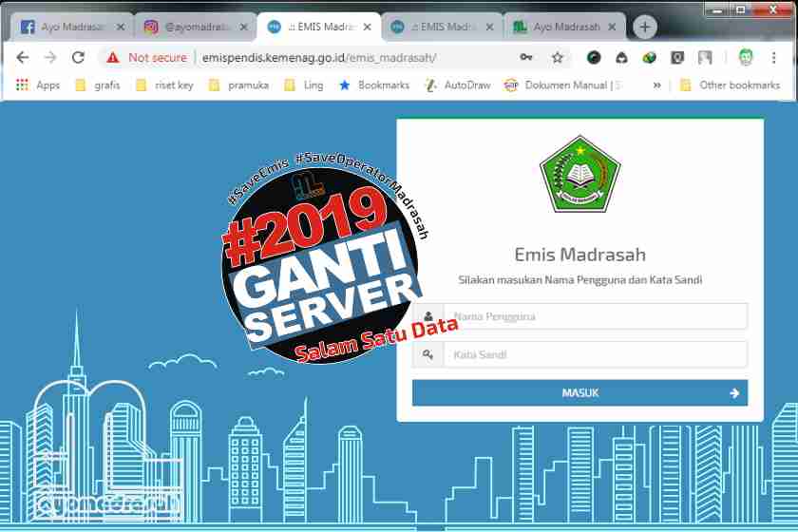This screenshot has height=532, width=798.
Task: Open the Dokumen Manual bookmark
Action: pyautogui.click(x=562, y=85)
